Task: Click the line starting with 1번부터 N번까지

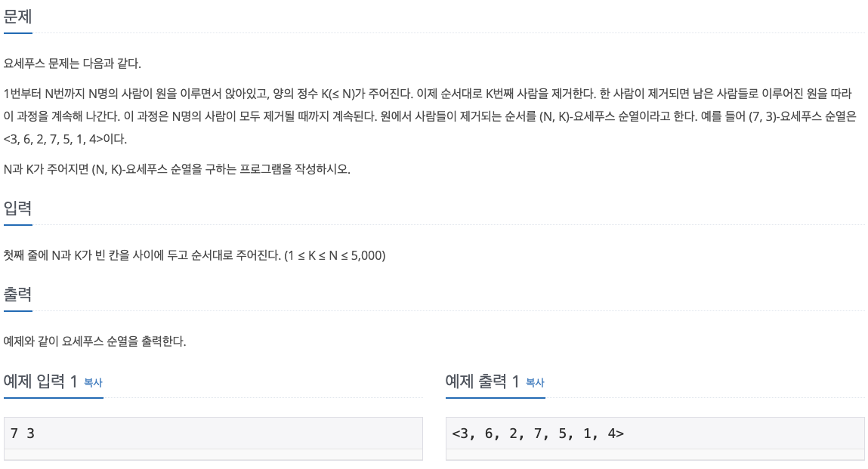Action: tap(428, 94)
